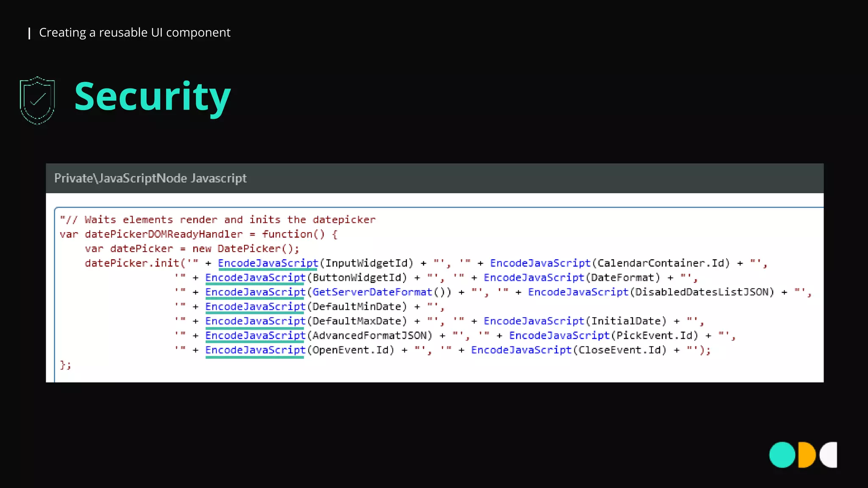868x488 pixels.
Task: Click the InitialDate argument
Action: coord(626,321)
